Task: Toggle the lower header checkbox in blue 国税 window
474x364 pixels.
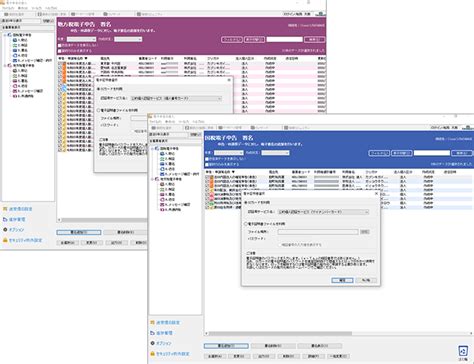Action: pyautogui.click(x=207, y=164)
